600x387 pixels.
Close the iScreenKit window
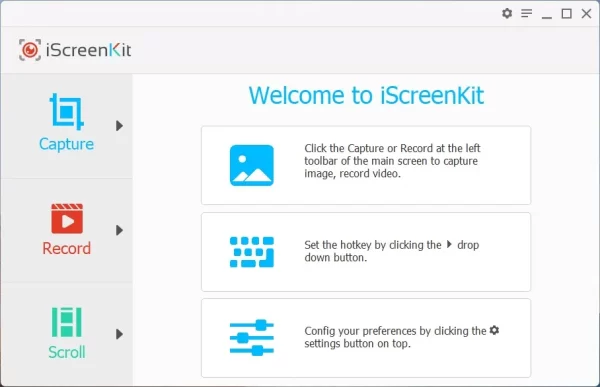coord(586,13)
